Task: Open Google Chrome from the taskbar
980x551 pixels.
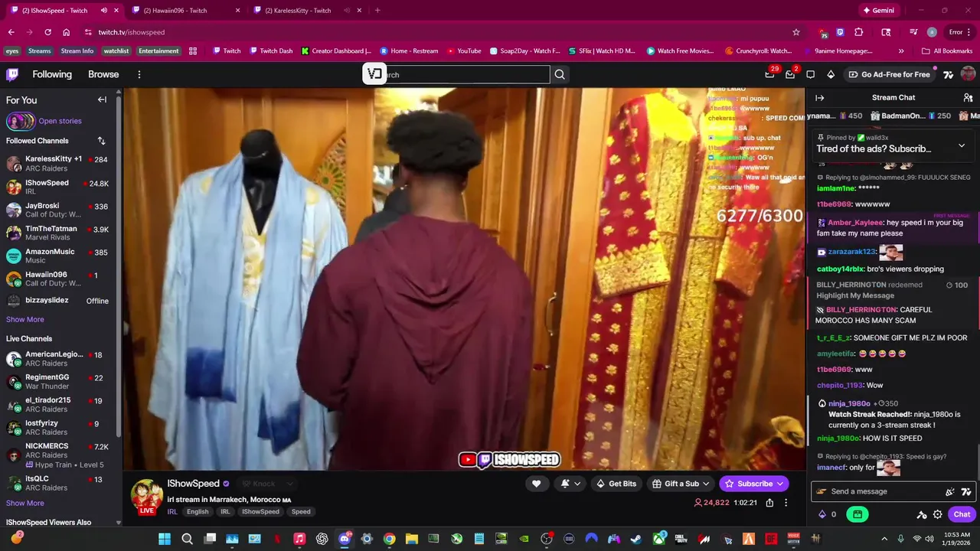Action: click(389, 539)
